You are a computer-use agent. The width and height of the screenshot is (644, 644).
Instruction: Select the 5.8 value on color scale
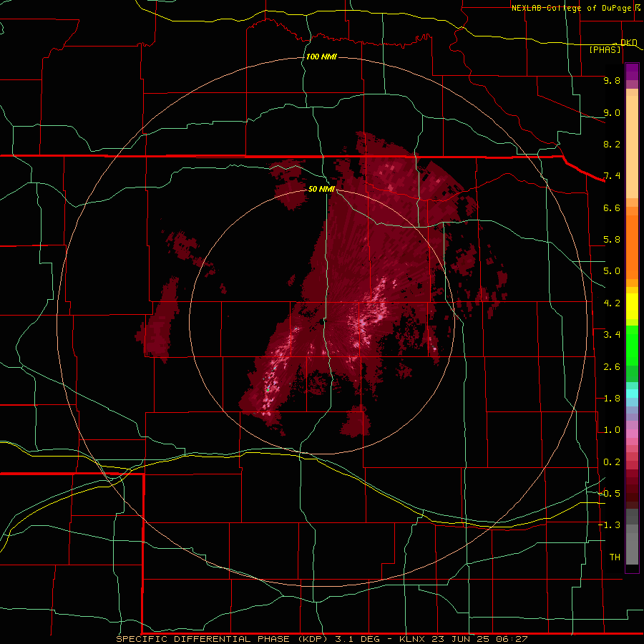click(x=612, y=240)
